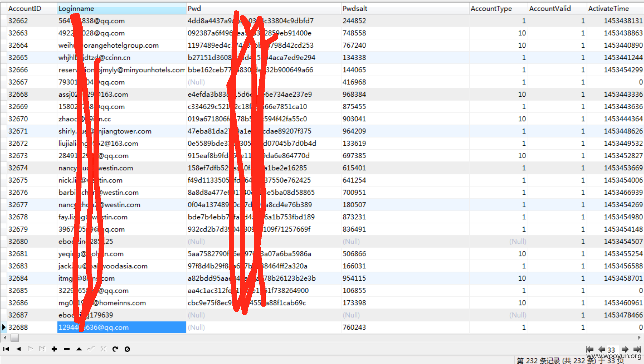Select AccountID cell 32665
Screen dimensions: 644x364
(32, 57)
